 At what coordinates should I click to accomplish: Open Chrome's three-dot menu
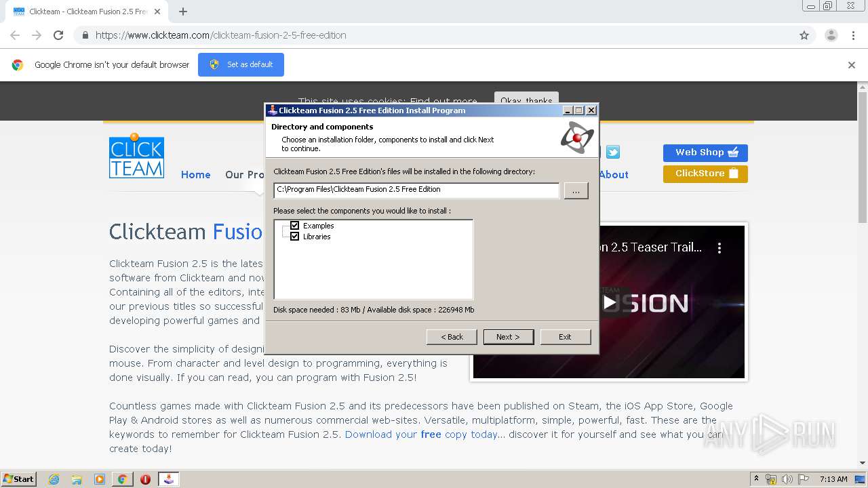click(x=853, y=35)
